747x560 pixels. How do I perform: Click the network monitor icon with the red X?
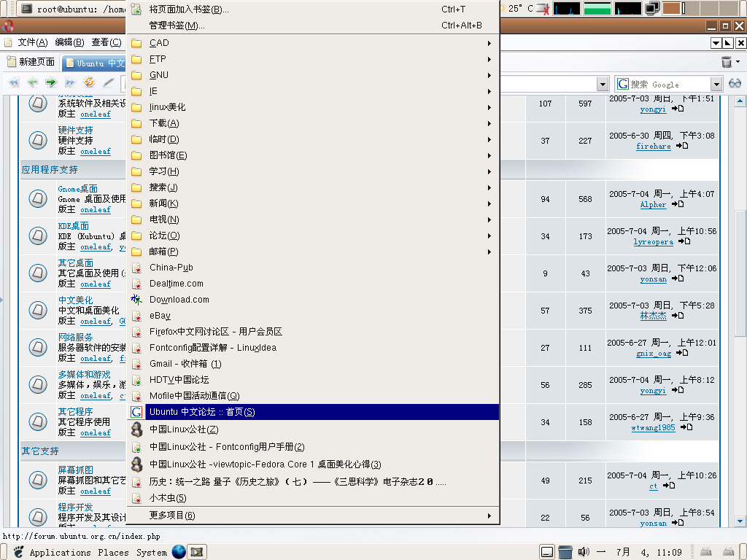click(543, 9)
